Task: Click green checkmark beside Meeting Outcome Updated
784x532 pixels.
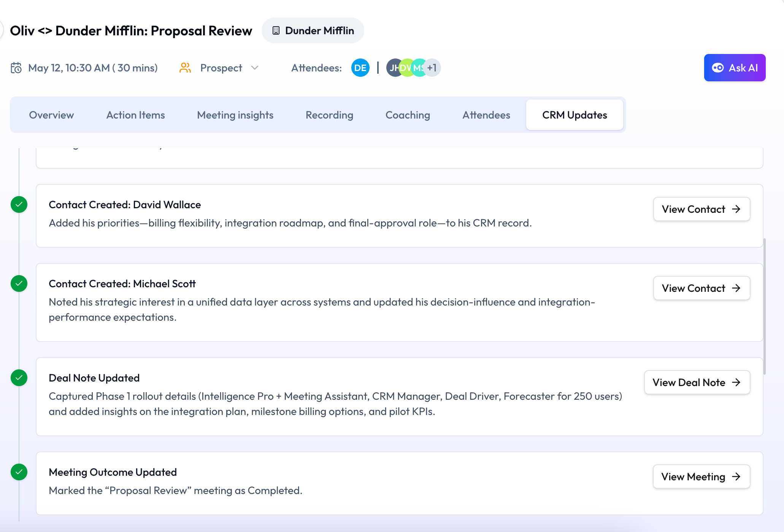Action: point(19,472)
